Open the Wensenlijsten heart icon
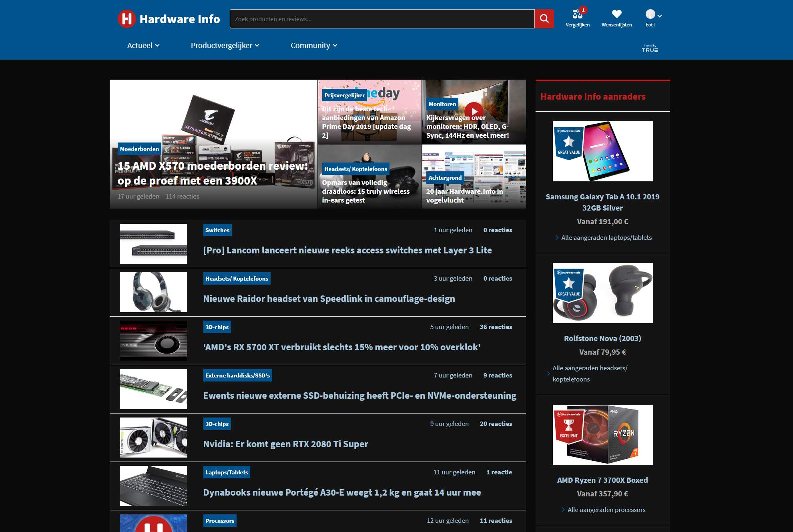Viewport: 793px width, 532px height. coord(616,13)
